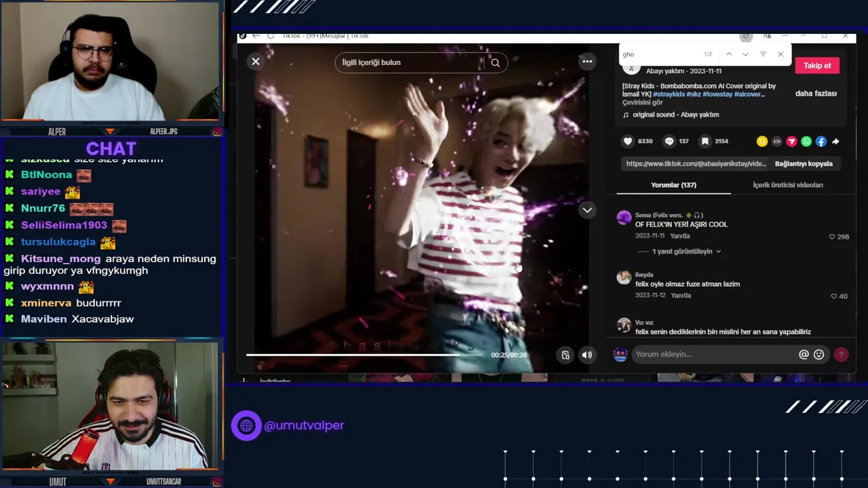Click the find-in-page text field containing gho
The image size is (868, 488).
point(658,54)
